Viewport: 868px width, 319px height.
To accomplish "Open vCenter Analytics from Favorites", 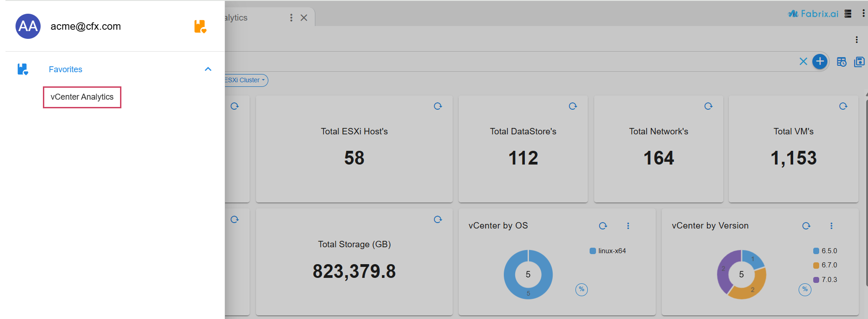I will (82, 97).
